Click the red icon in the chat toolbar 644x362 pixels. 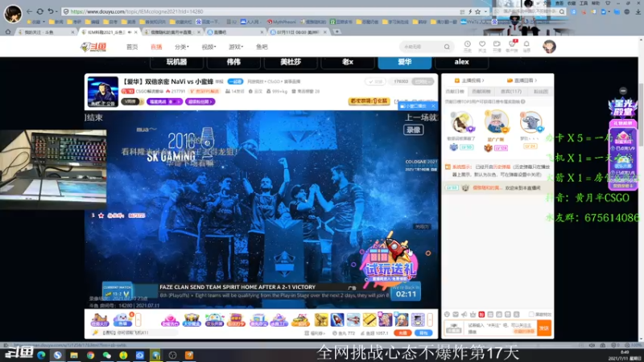[481, 315]
